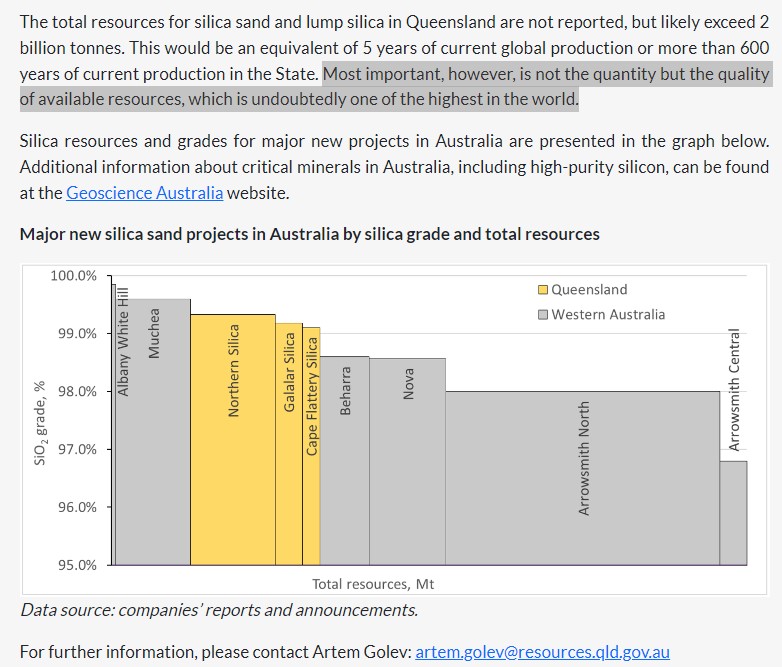This screenshot has width=782, height=667.
Task: Open the Geoscience Australia link
Action: 145,193
